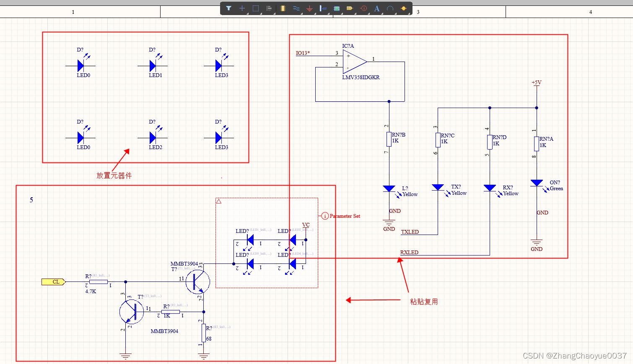Select the LED1 diode symbol
633x364 pixels.
[153, 66]
